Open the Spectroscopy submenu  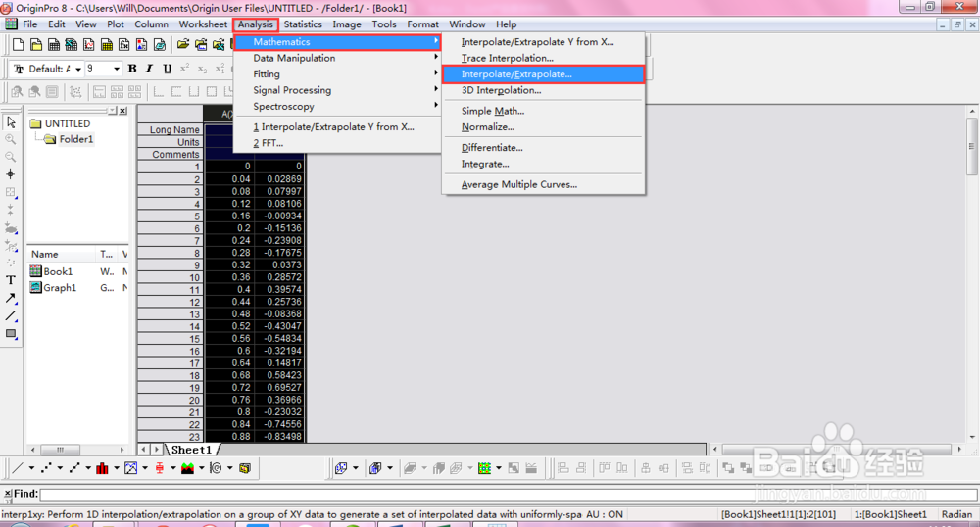click(x=337, y=107)
